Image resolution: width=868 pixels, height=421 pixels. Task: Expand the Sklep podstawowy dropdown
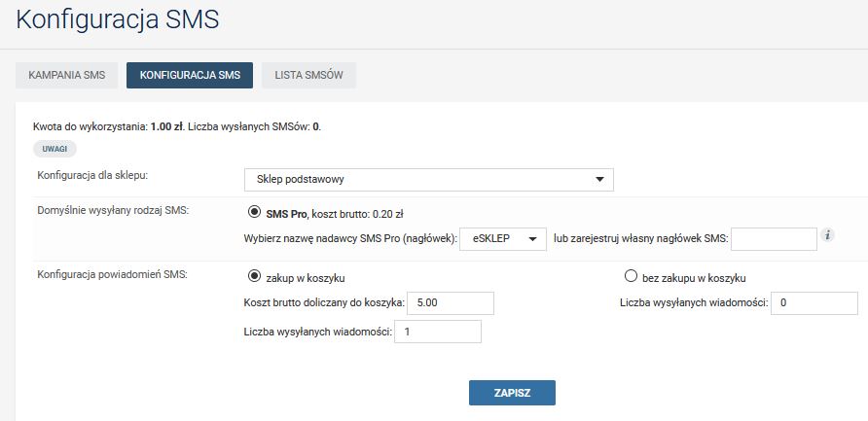click(x=428, y=179)
